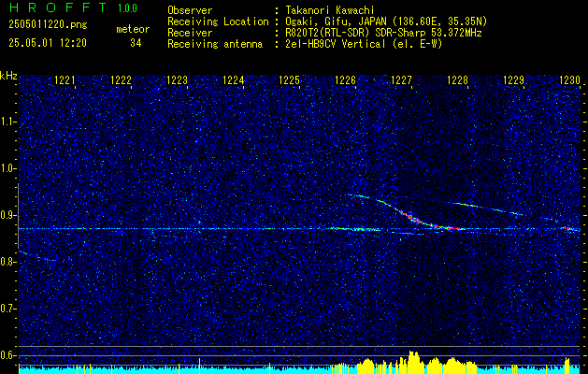Click the 1.1 kHz axis label
Screen dimensions: 588x374
(7, 122)
